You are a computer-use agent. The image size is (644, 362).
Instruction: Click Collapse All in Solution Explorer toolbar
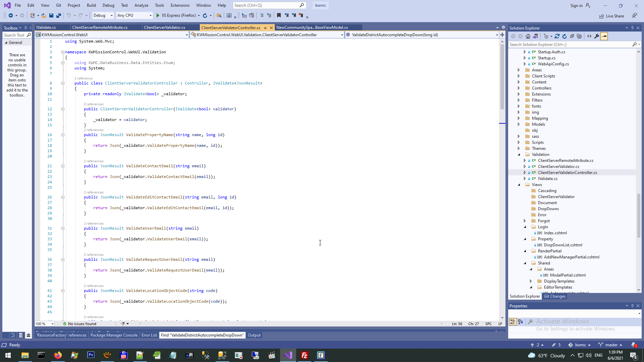(572, 36)
